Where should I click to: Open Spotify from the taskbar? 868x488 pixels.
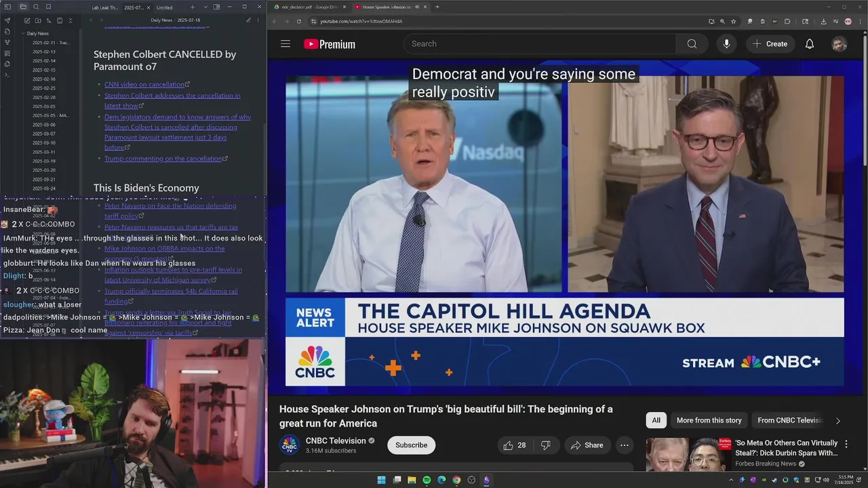pos(427,480)
